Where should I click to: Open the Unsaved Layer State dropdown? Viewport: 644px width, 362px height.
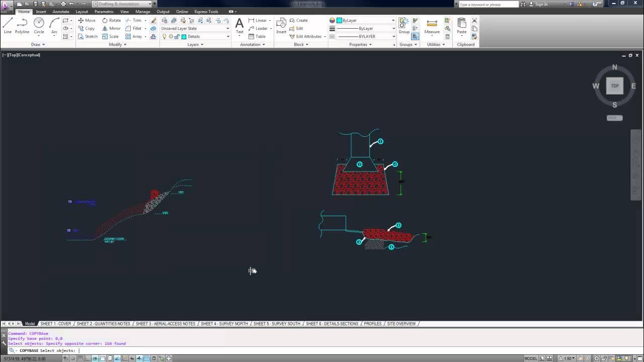pyautogui.click(x=195, y=29)
